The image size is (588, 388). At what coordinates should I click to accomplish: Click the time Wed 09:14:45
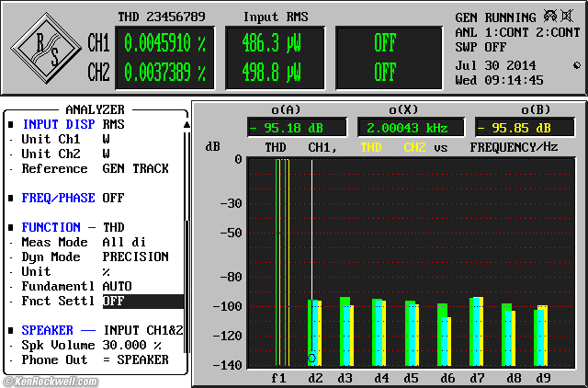point(499,80)
